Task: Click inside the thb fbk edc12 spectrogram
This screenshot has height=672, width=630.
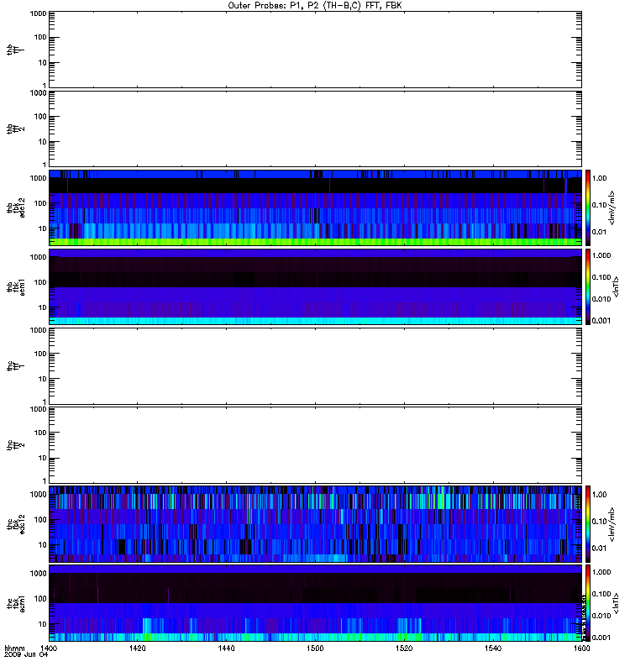Action: click(315, 207)
